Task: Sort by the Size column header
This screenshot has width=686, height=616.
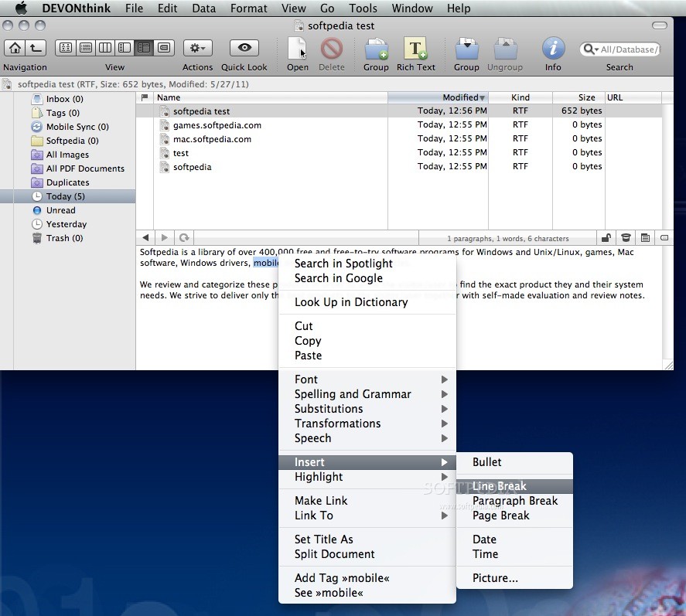Action: click(x=578, y=97)
